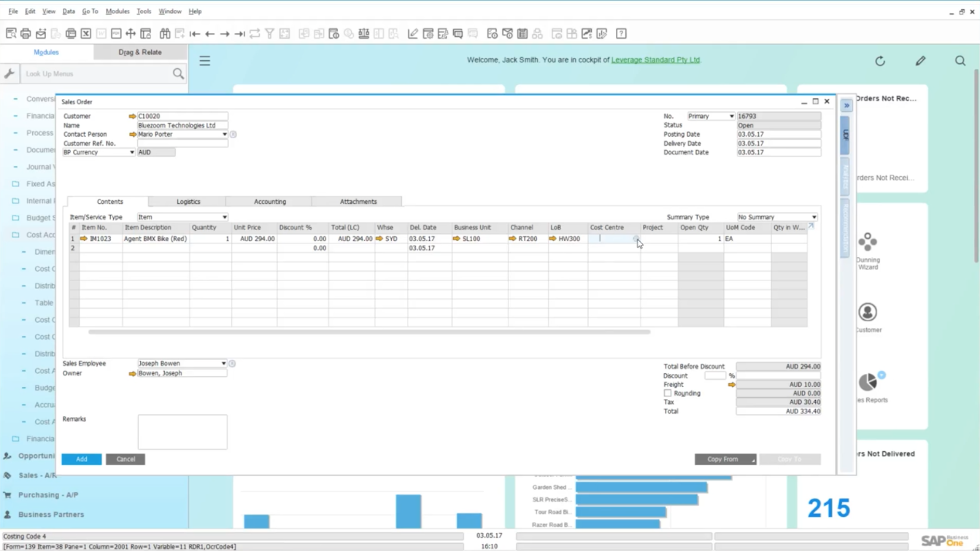This screenshot has height=551, width=980.
Task: Go to Previous Record arrow
Action: point(210,34)
